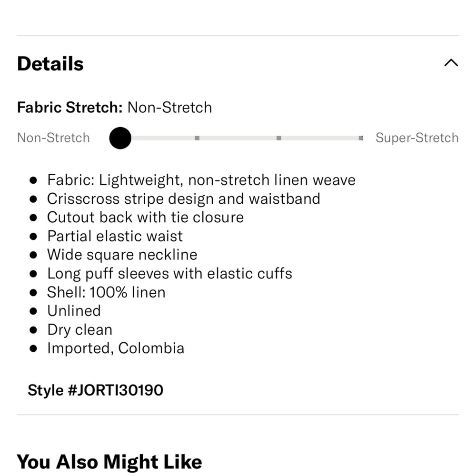Click the Cutout back with tie closure item

tap(145, 218)
